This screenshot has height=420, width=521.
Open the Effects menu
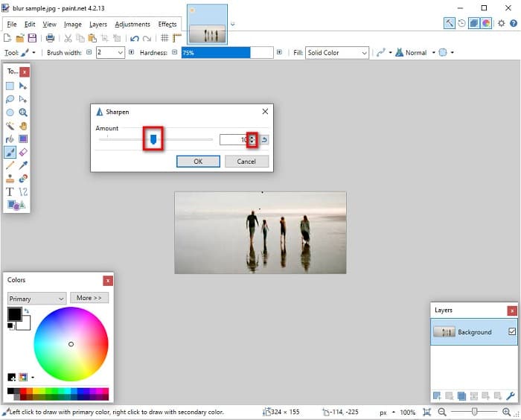tap(167, 25)
